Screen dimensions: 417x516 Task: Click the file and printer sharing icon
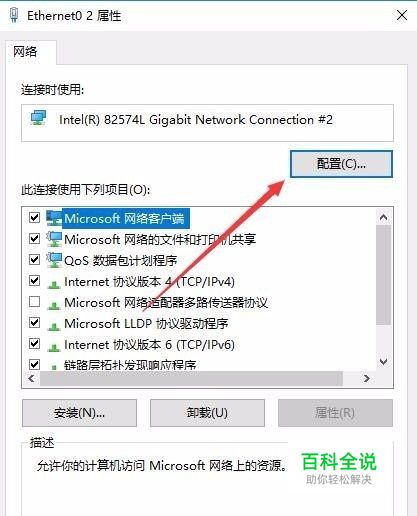(54, 239)
